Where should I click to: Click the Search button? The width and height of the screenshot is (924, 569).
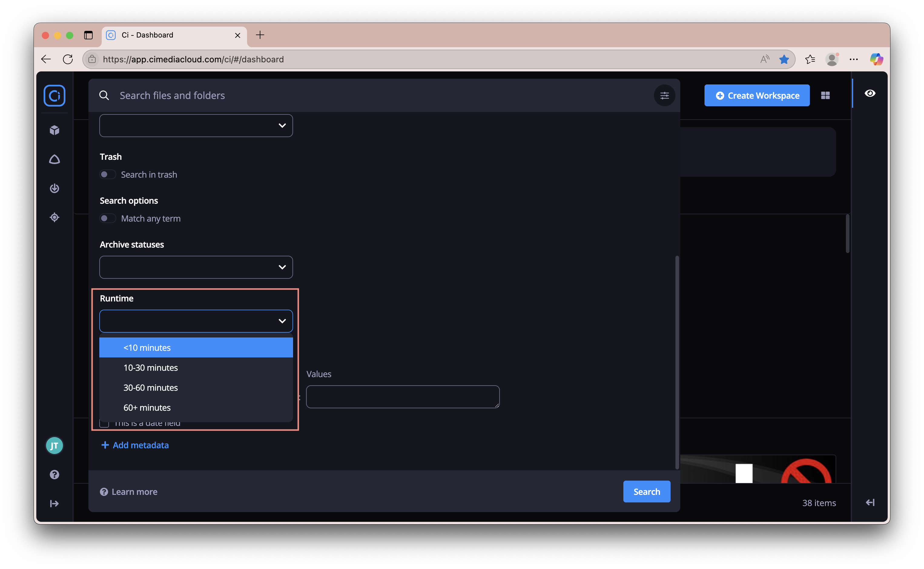[x=647, y=492]
